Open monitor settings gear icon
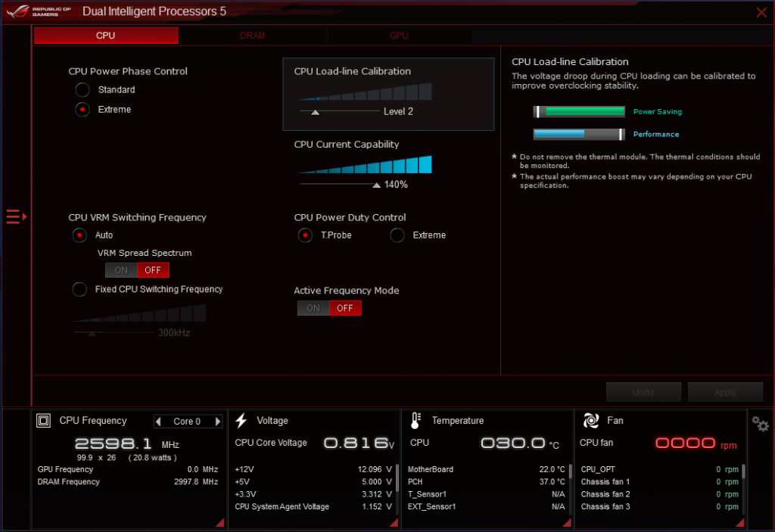This screenshot has width=775, height=532. point(760,424)
